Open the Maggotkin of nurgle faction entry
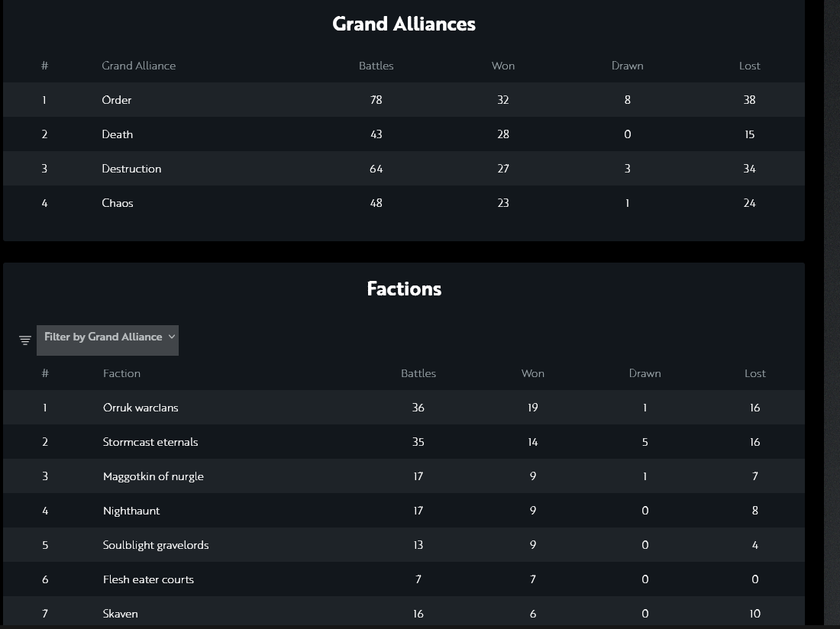This screenshot has width=840, height=629. (x=153, y=476)
